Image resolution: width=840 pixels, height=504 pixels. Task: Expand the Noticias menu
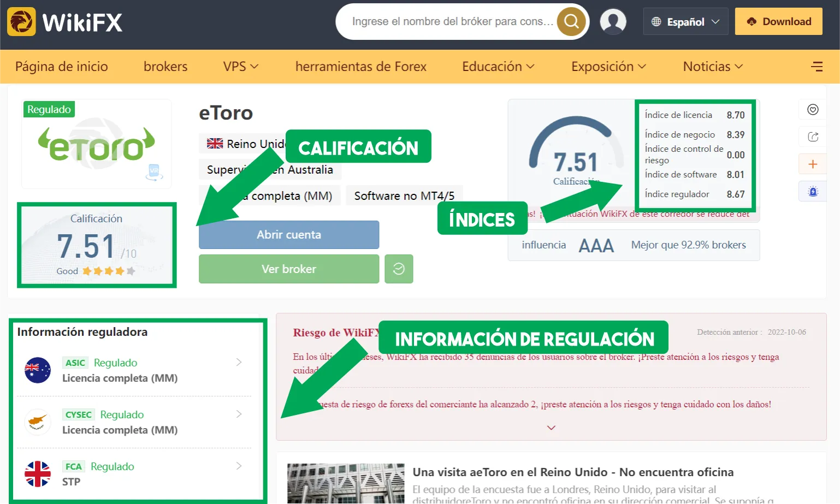pyautogui.click(x=713, y=67)
